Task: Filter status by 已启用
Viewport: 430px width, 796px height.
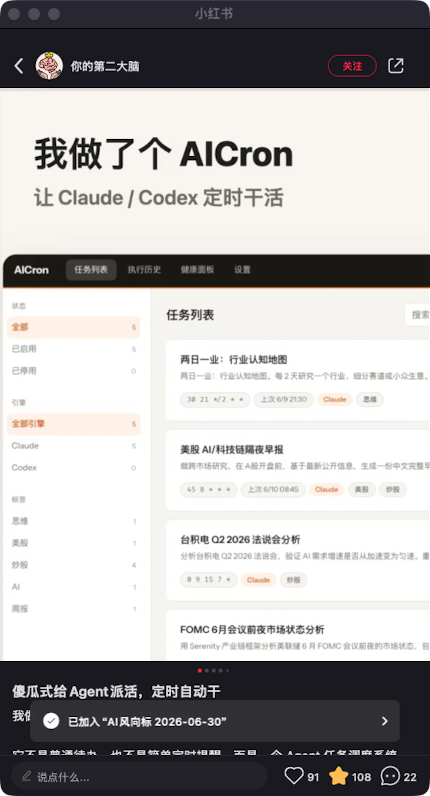Action: tap(74, 349)
